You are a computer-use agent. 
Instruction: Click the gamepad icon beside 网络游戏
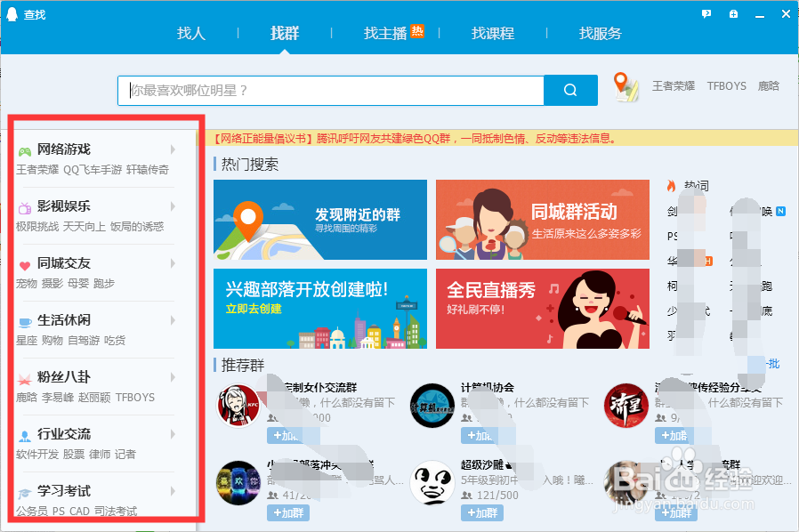click(24, 151)
